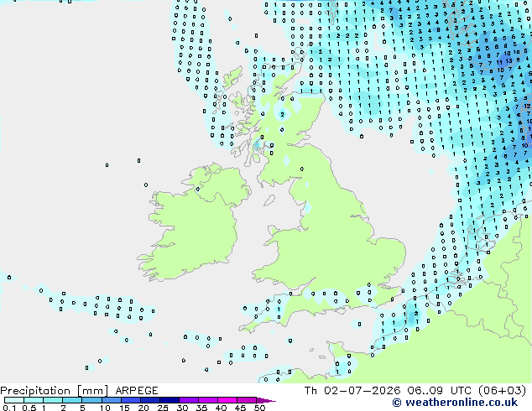Pick the 40–45 mm magenta legend swatch
The height and width of the screenshot is (411, 532).
coord(227,400)
